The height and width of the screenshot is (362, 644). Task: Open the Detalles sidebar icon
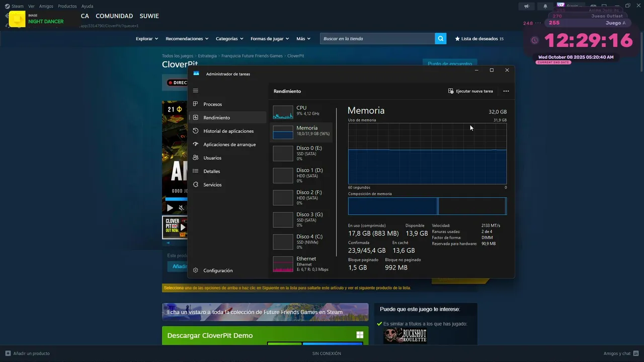point(196,171)
